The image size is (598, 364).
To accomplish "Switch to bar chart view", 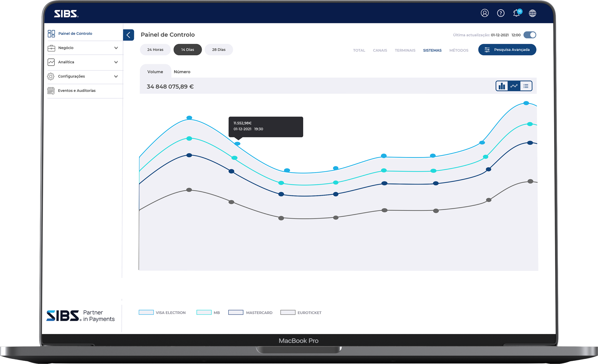I will pyautogui.click(x=502, y=86).
